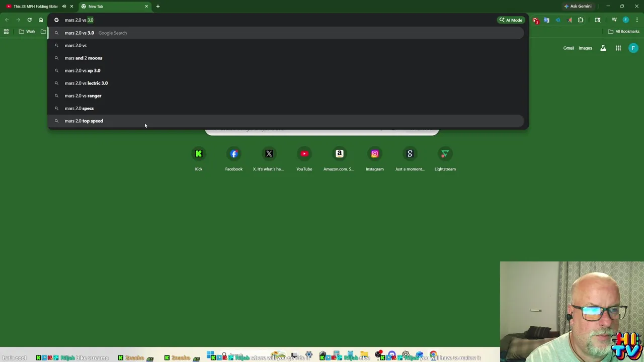Click the Google G icon in omnibox
Image resolution: width=644 pixels, height=362 pixels.
56,20
